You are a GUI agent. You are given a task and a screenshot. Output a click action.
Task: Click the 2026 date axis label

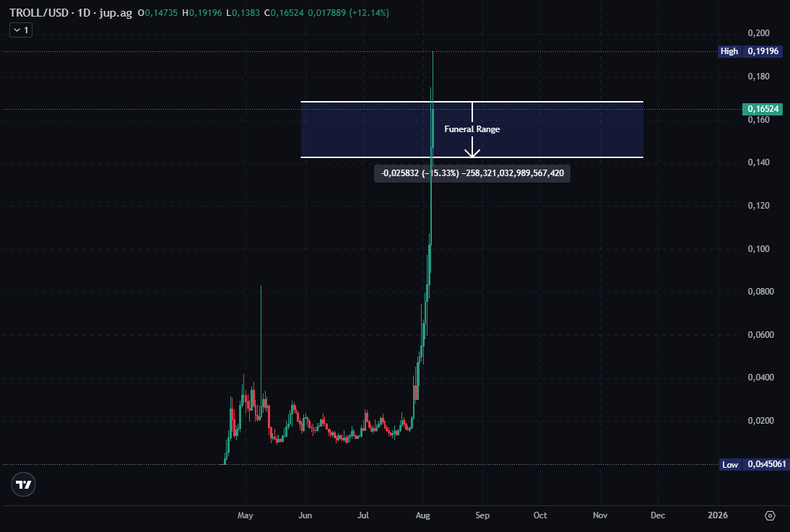718,515
